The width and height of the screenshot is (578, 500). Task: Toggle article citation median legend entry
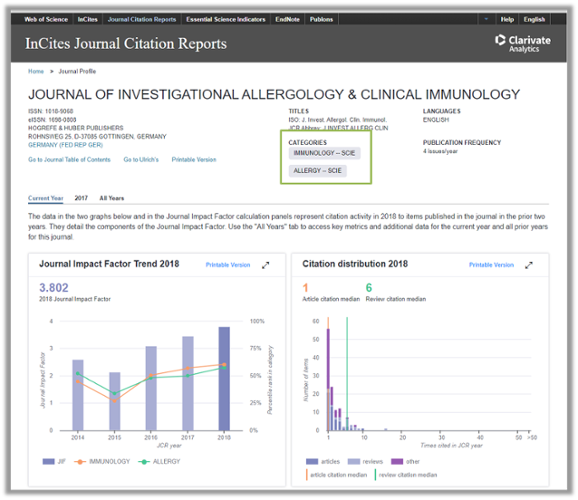click(337, 475)
